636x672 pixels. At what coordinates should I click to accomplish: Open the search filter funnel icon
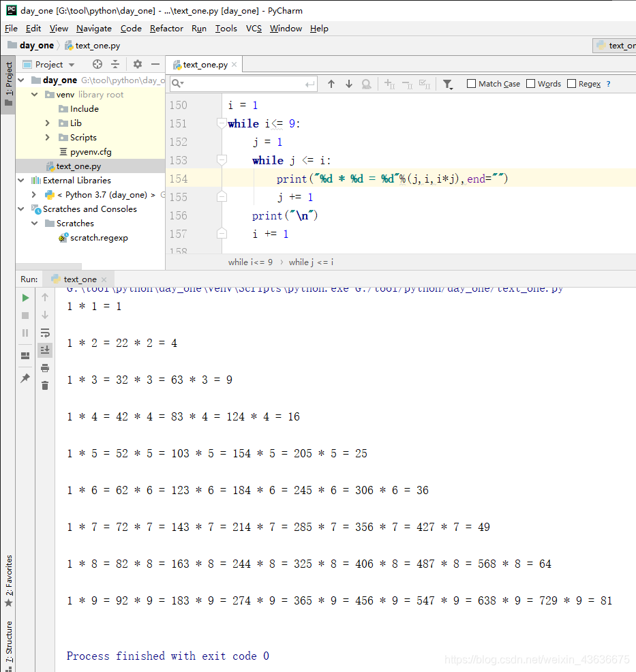coord(447,84)
